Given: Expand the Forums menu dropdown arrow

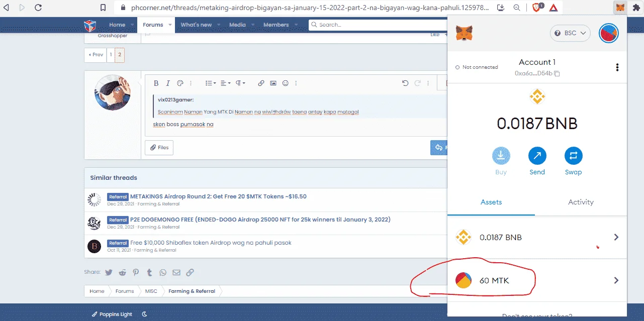Looking at the screenshot, I should pyautogui.click(x=170, y=25).
